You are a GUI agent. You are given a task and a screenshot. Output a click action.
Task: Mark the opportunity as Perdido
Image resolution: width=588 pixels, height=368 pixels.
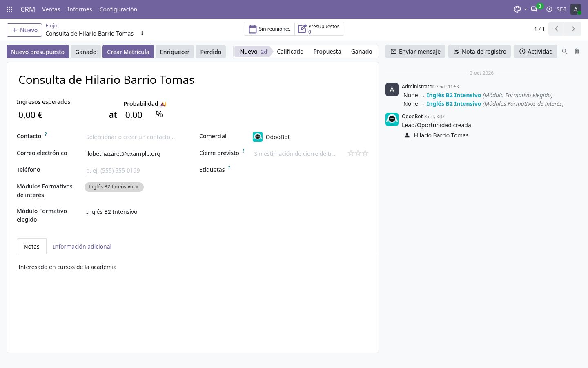pos(211,52)
